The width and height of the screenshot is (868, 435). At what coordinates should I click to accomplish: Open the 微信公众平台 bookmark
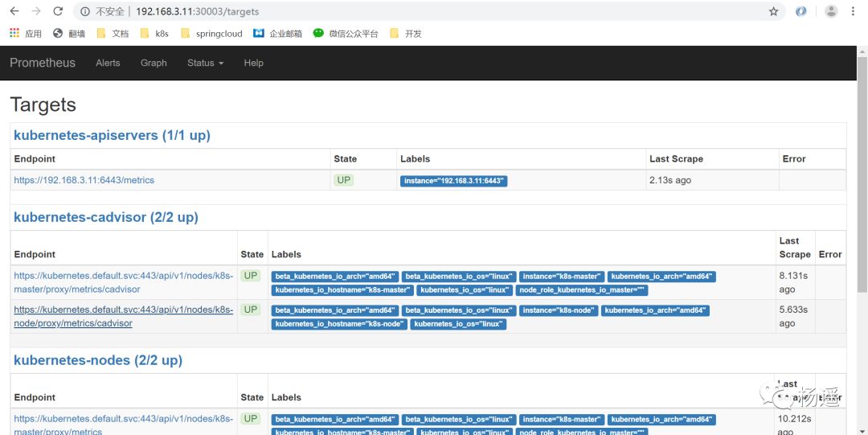click(346, 33)
